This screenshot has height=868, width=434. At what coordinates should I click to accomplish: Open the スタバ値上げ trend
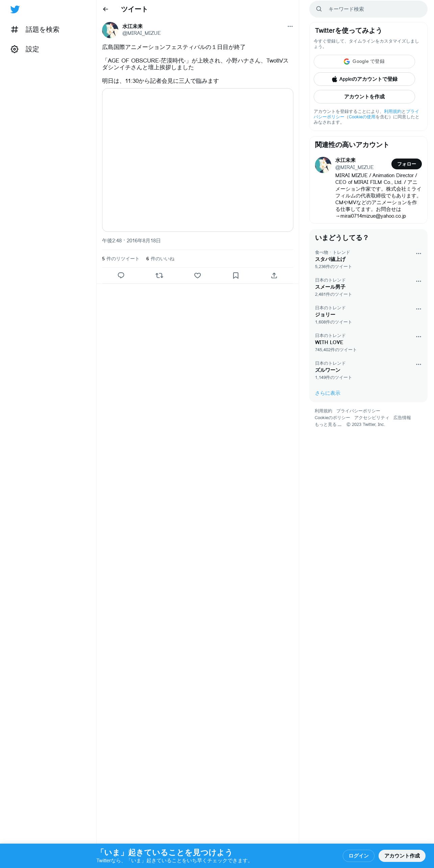tap(368, 260)
